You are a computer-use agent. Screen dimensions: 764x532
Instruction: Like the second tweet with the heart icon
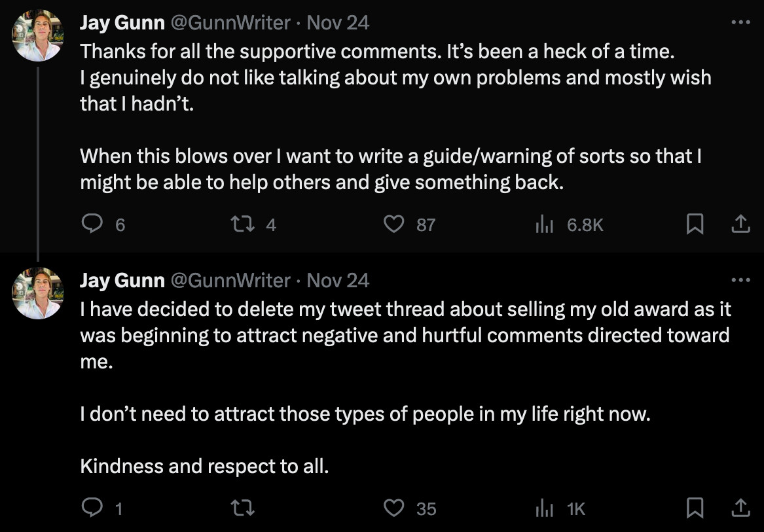pyautogui.click(x=393, y=508)
